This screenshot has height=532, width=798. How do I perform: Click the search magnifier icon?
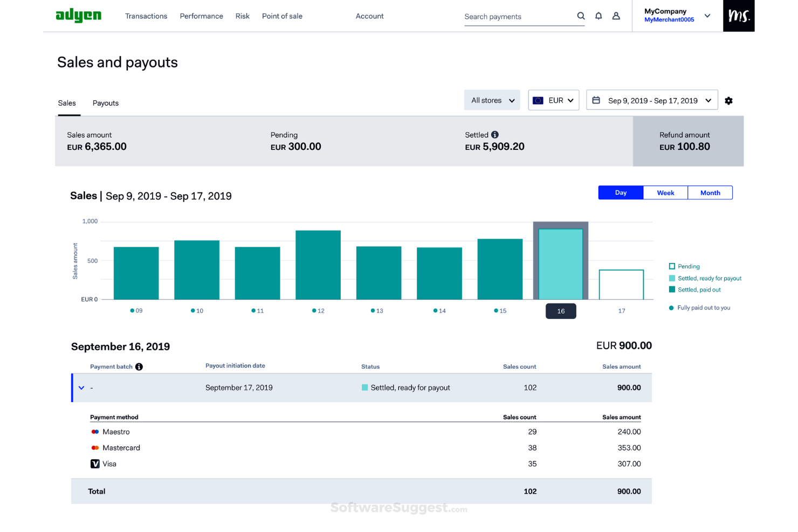[x=581, y=16]
